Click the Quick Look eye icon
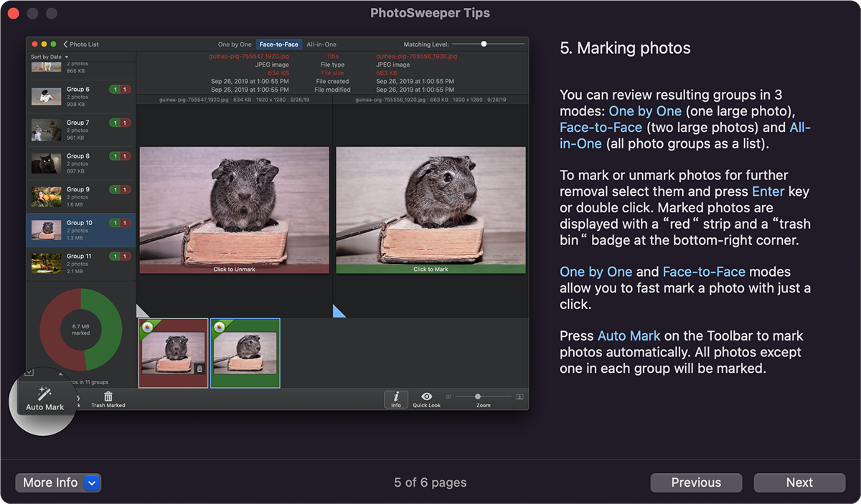Image resolution: width=861 pixels, height=504 pixels. [426, 396]
